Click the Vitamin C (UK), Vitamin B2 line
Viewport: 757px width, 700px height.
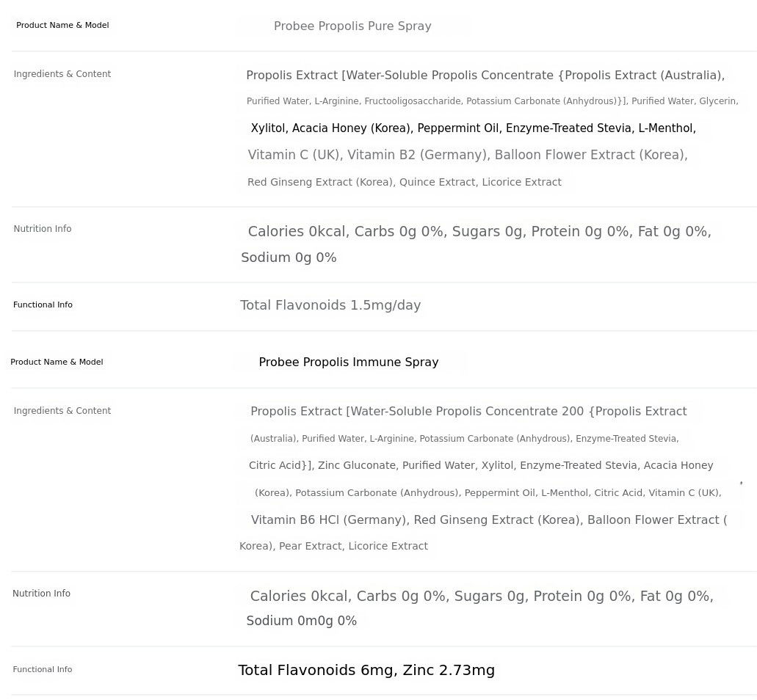tap(468, 156)
